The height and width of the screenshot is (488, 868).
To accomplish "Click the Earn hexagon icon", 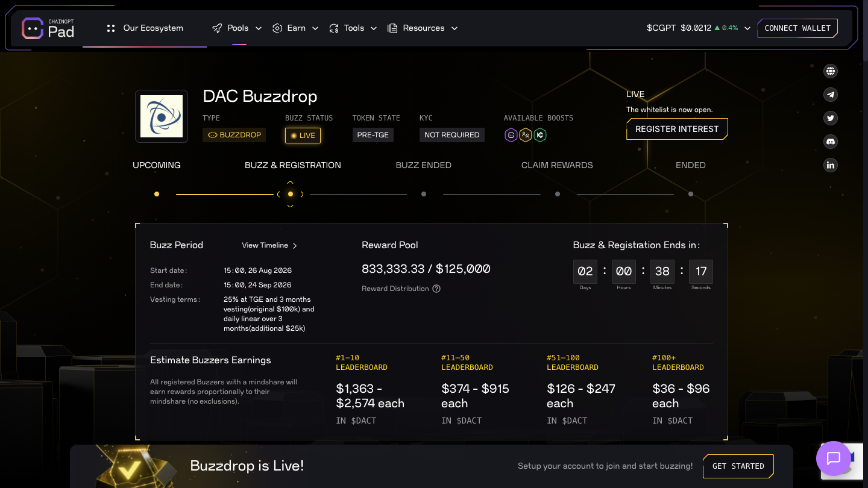I will (x=277, y=28).
